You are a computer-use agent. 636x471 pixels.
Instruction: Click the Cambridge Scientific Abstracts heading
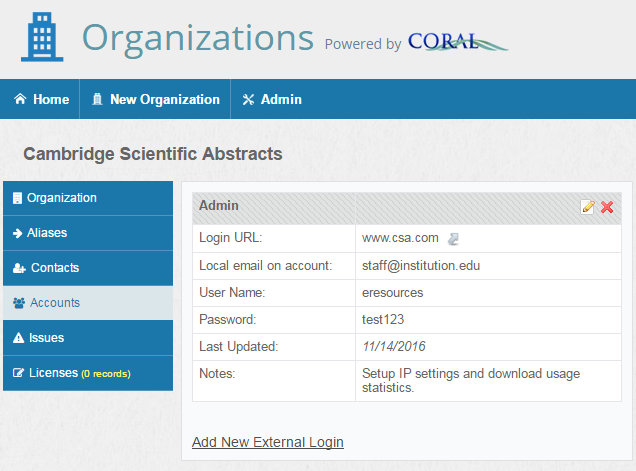tap(153, 154)
